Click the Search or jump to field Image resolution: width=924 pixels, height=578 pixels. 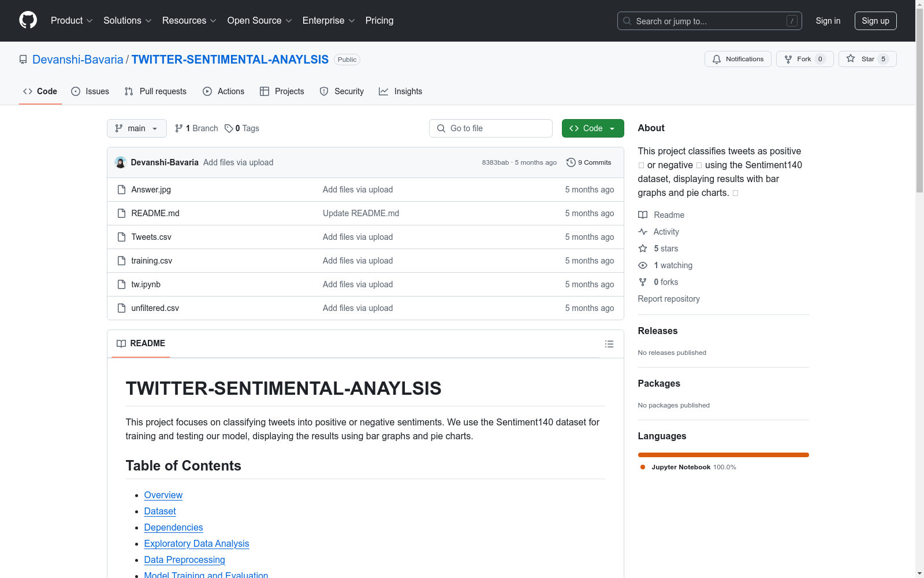click(x=710, y=21)
